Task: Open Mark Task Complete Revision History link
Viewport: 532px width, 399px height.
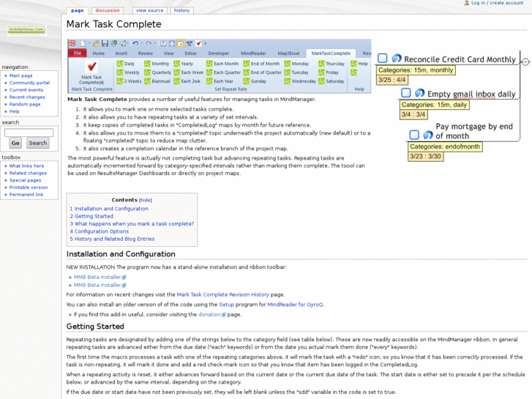Action: [223, 295]
